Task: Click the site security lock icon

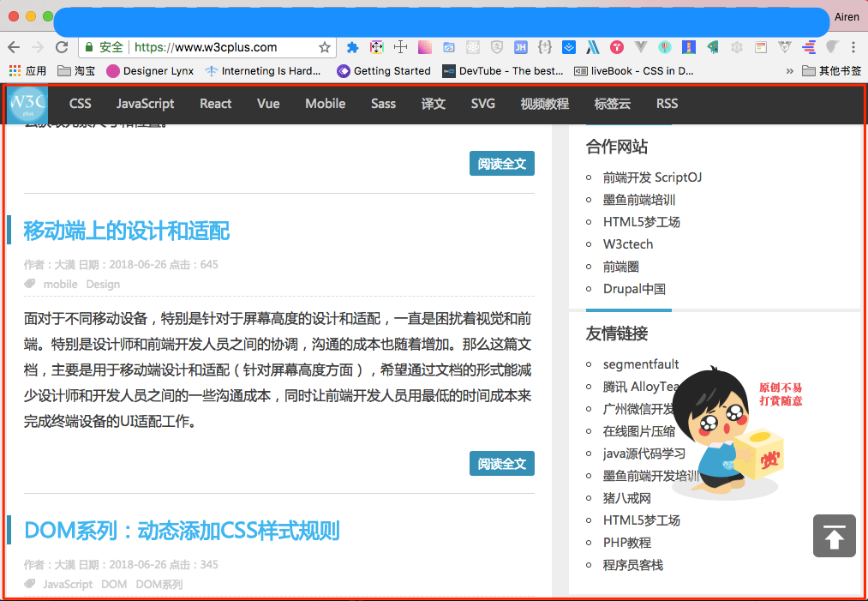Action: [x=88, y=48]
